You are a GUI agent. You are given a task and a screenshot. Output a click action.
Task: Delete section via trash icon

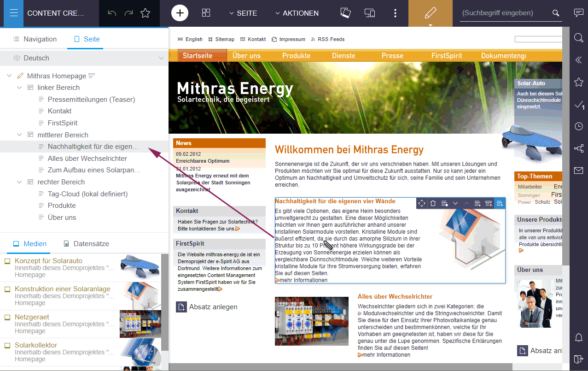433,203
